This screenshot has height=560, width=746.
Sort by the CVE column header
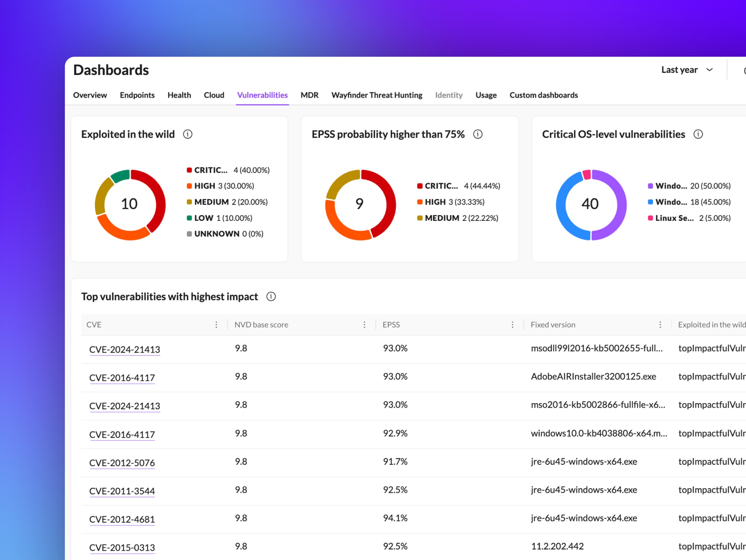pyautogui.click(x=94, y=325)
